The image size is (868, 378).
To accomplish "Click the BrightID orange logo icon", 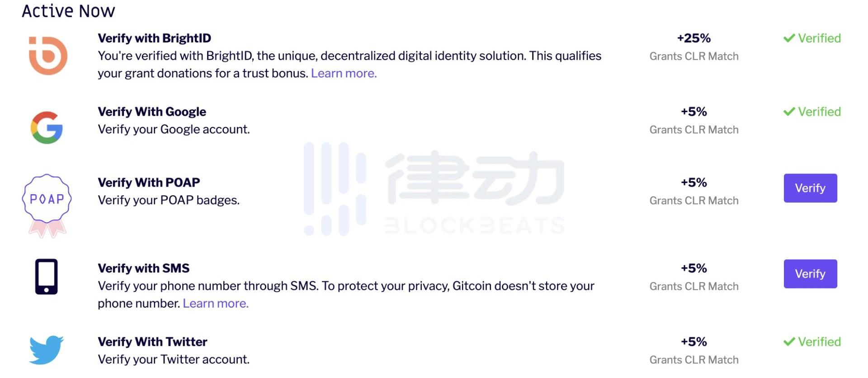I will [48, 56].
